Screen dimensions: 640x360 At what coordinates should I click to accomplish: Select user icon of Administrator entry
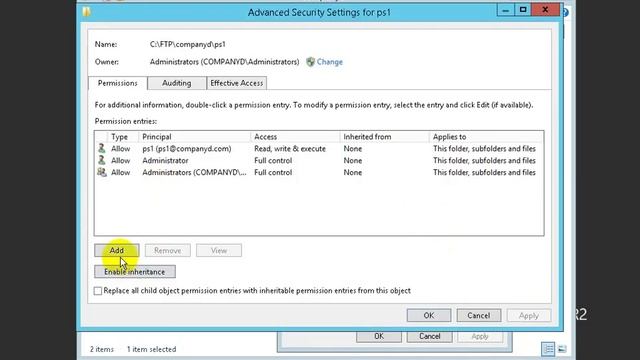click(x=102, y=160)
